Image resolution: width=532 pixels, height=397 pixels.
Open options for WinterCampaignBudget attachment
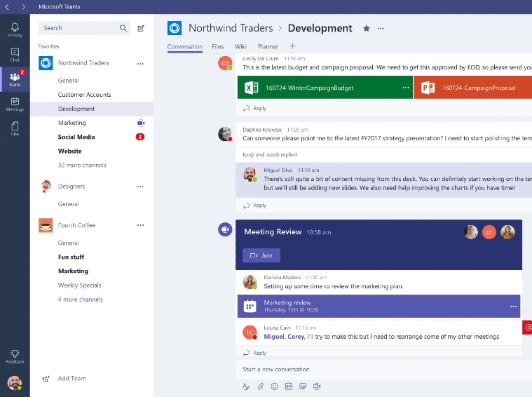(x=406, y=88)
